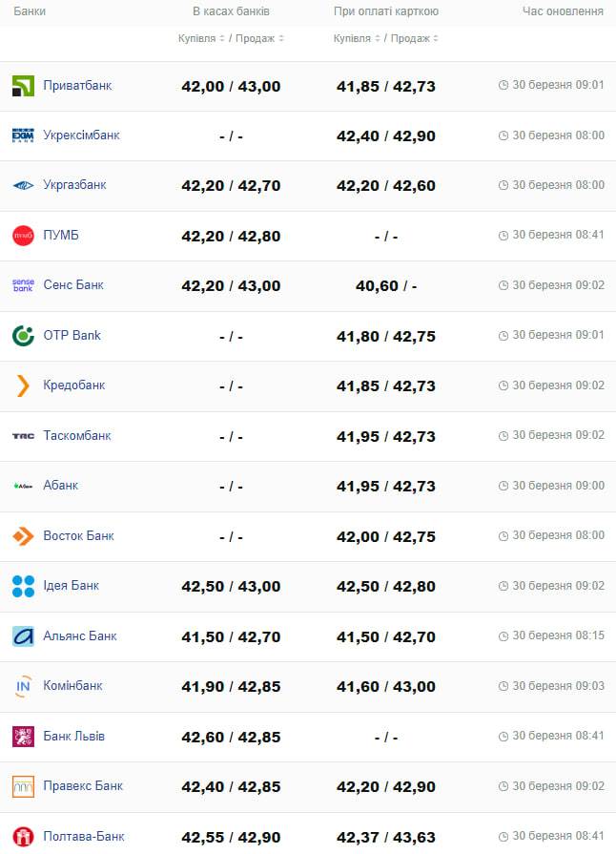The height and width of the screenshot is (854, 616).
Task: Click the Полтава-Банк red logo icon
Action: tap(23, 837)
